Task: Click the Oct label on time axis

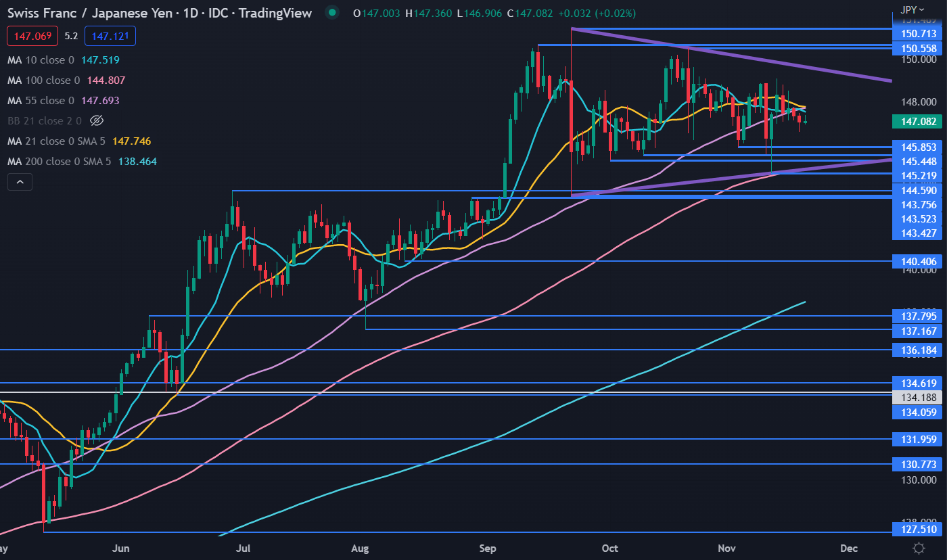Action: pos(609,547)
